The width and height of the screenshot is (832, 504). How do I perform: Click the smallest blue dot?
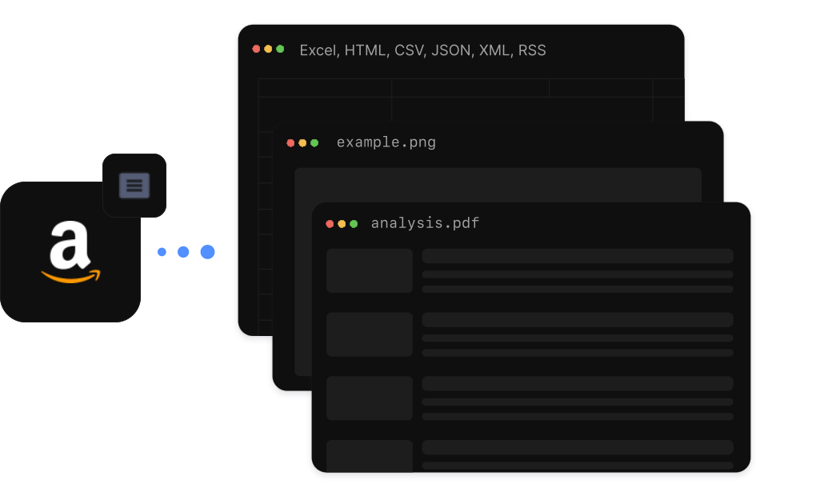(162, 252)
